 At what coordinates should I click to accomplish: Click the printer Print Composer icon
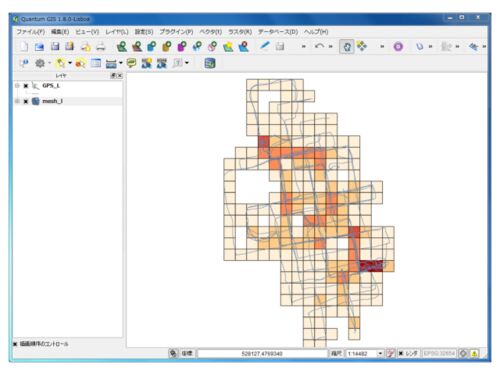(x=101, y=46)
